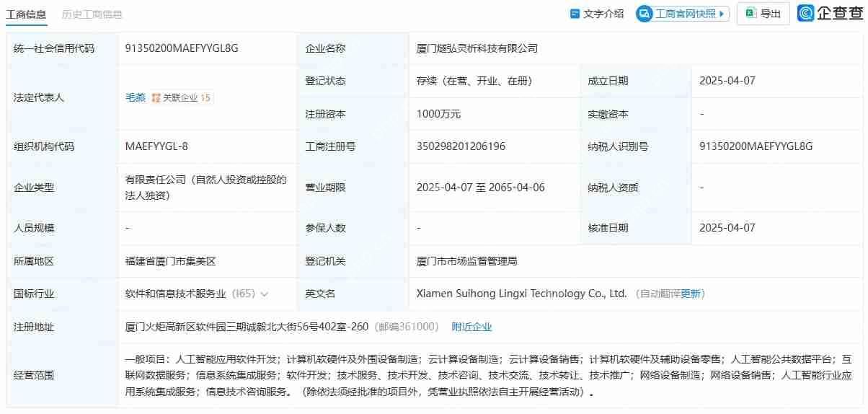Select organization code MAEFYYGL-8
Viewport: 868px width, 414px height.
coord(156,146)
